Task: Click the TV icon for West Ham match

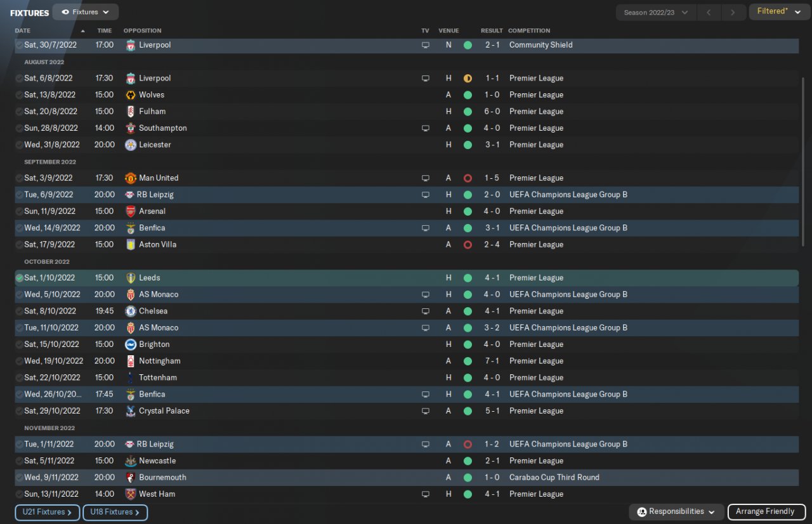Action: pos(426,494)
